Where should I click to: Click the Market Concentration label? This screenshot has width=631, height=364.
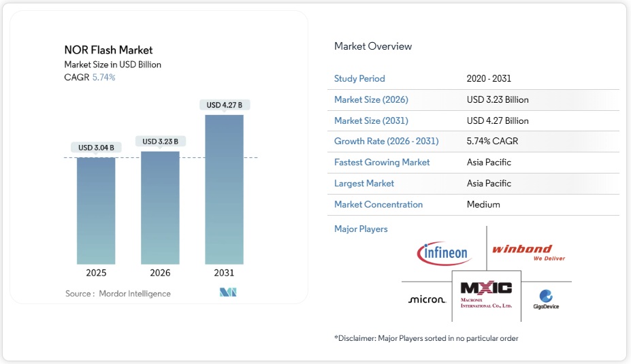click(x=378, y=204)
